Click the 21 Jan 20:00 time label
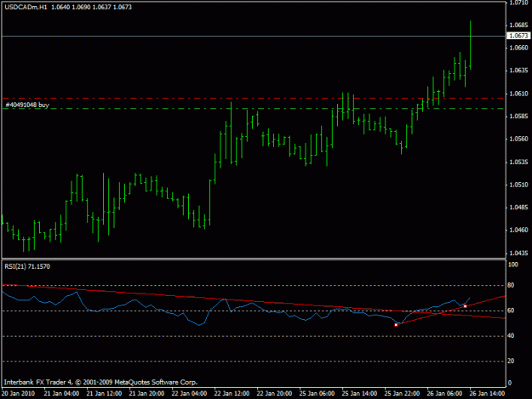Viewport: 532px width, 399px height. point(146,393)
